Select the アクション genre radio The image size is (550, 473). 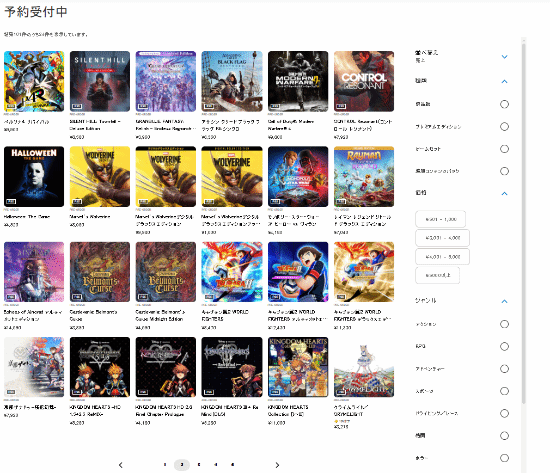[504, 324]
